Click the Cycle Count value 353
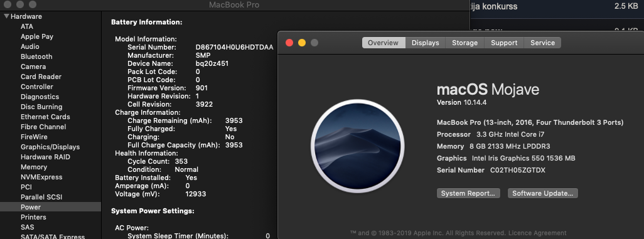Screen dimensions: 644x239 (181, 161)
